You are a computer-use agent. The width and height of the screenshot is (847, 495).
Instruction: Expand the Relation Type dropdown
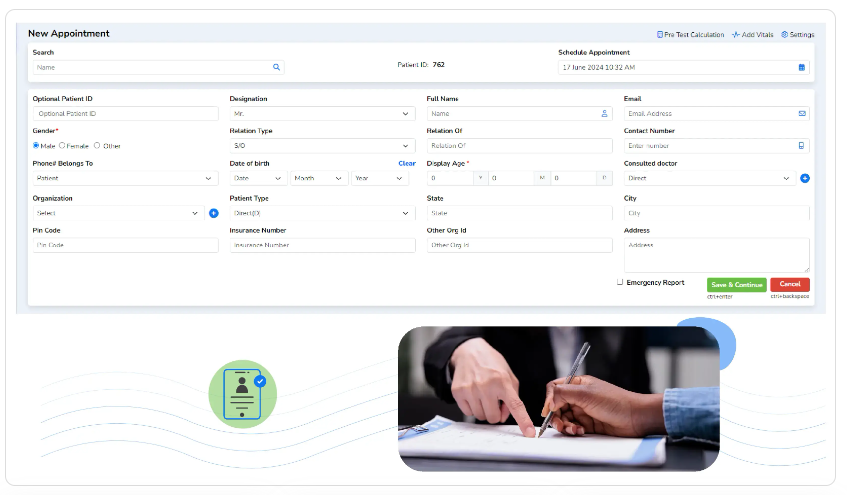tap(322, 145)
